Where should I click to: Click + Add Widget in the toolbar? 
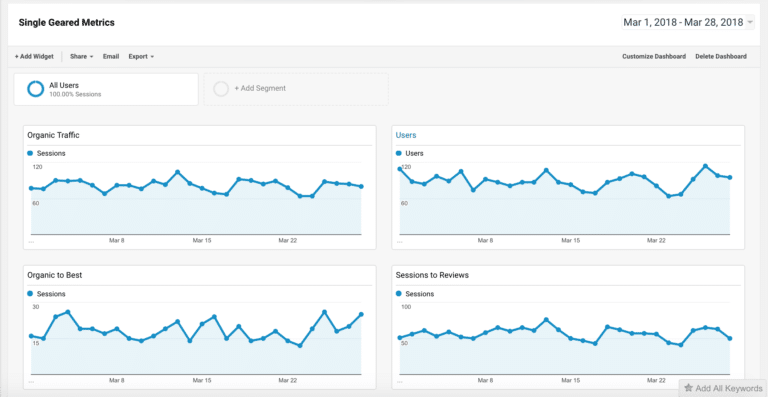[34, 56]
